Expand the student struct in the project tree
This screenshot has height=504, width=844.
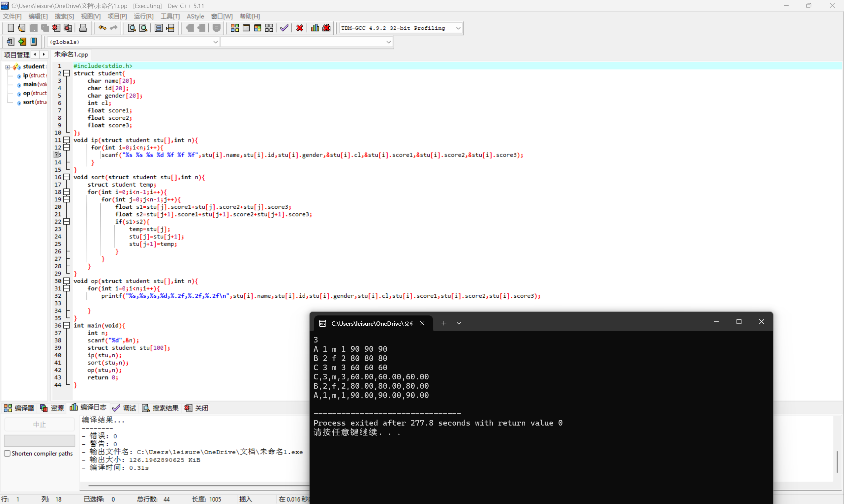click(8, 67)
